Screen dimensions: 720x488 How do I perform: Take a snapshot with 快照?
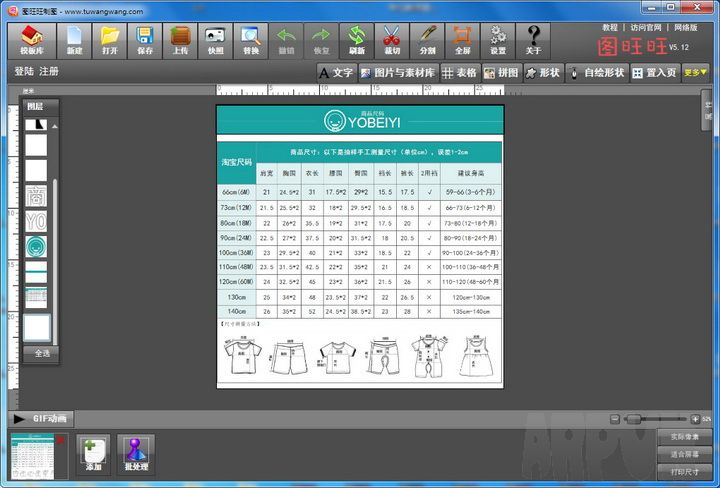215,40
